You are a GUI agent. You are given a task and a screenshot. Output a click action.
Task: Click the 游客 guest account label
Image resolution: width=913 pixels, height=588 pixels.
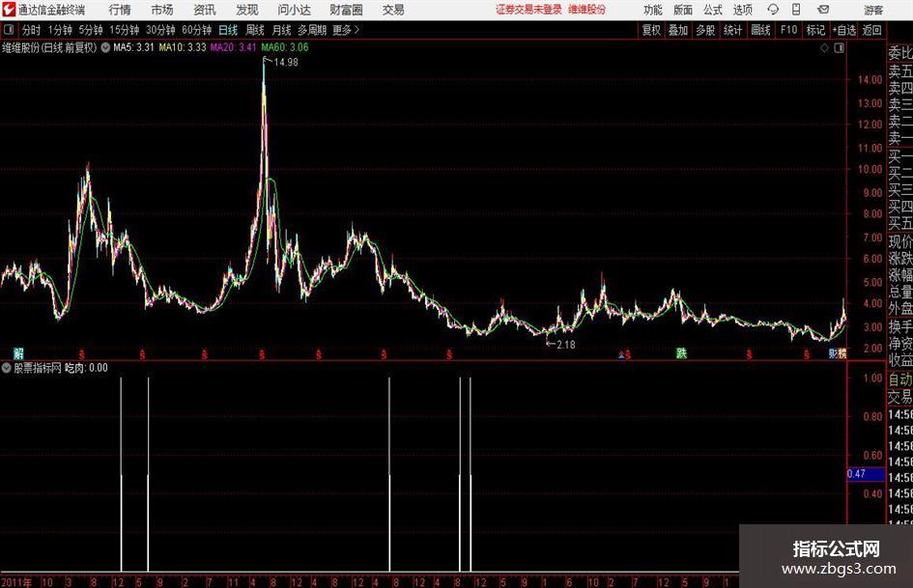point(873,10)
